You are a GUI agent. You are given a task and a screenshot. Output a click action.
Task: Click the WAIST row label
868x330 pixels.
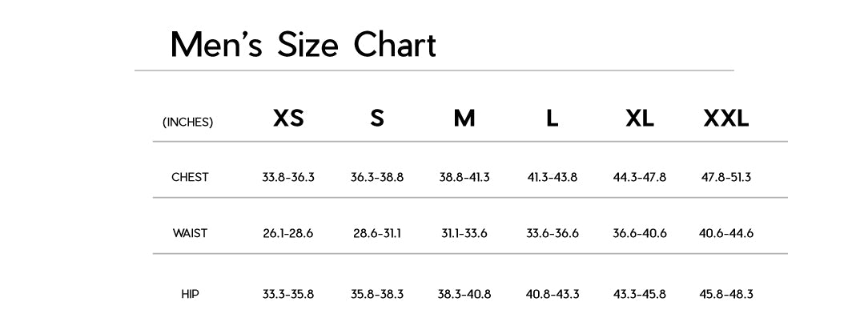click(x=190, y=233)
